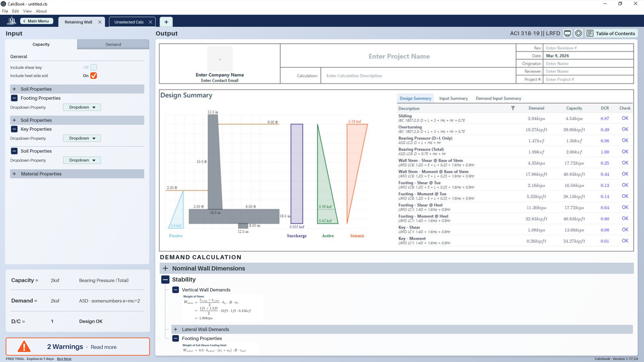Toggle the Include shear key switch
644x362 pixels.
93,67
